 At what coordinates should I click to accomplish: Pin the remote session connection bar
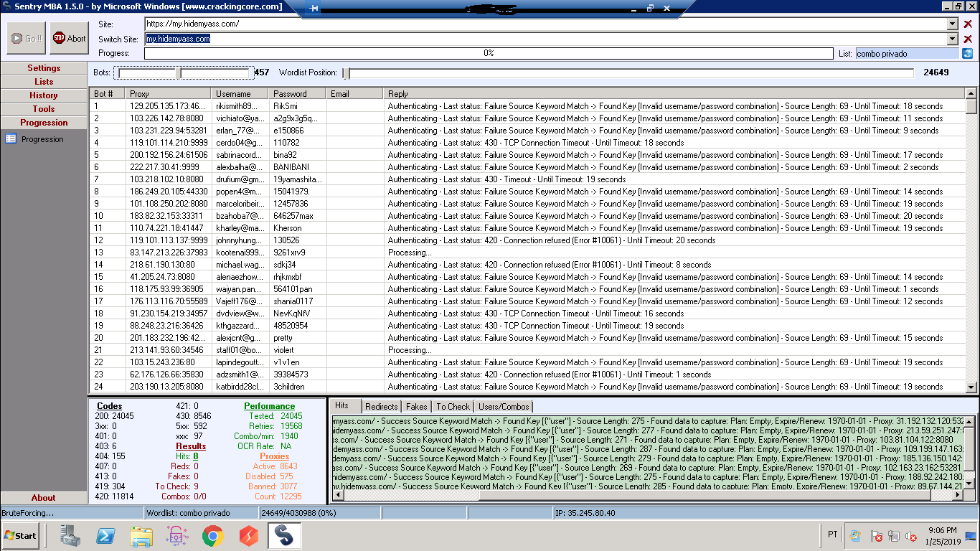pos(314,8)
